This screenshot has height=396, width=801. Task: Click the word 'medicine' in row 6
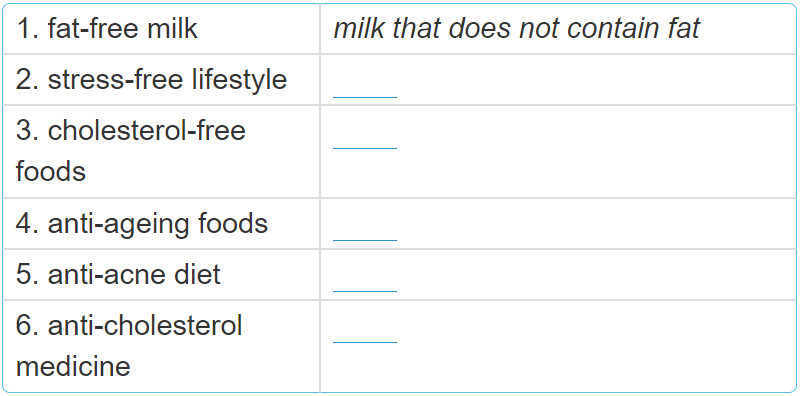pyautogui.click(x=73, y=366)
